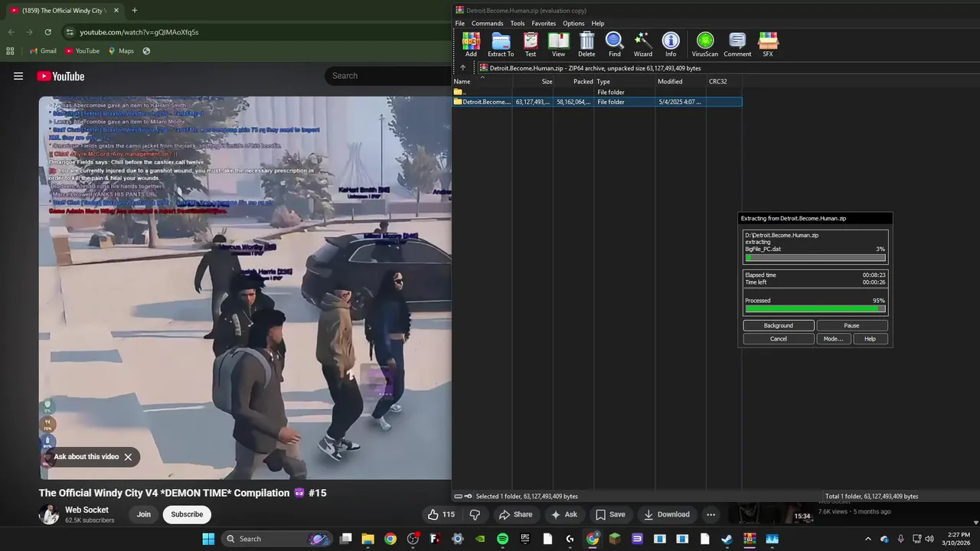Image resolution: width=980 pixels, height=551 pixels.
Task: Close the Ask about this video chip
Action: 128,457
